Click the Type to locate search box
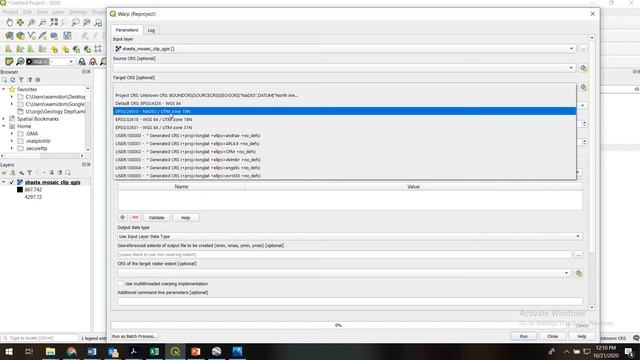Viewport: 640px width, 360px height. 40,338
